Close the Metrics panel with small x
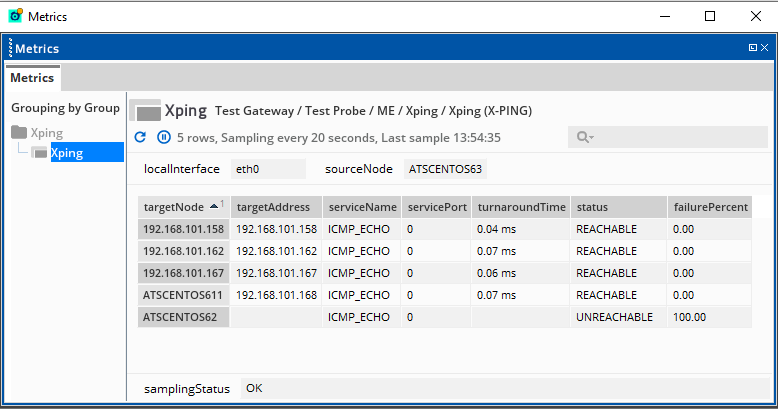The height and width of the screenshot is (409, 778). 765,48
